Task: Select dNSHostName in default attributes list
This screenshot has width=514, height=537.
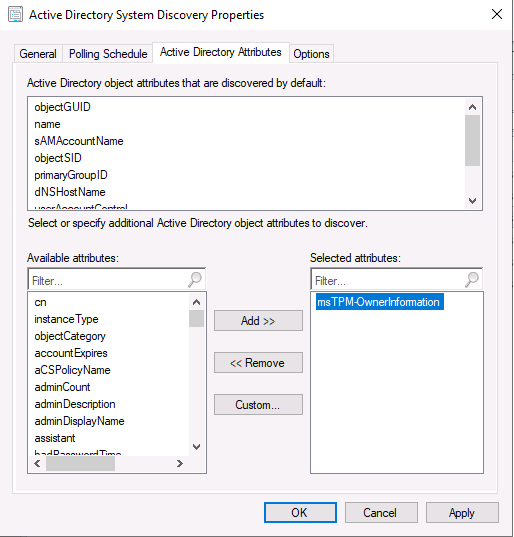Action: pyautogui.click(x=70, y=192)
